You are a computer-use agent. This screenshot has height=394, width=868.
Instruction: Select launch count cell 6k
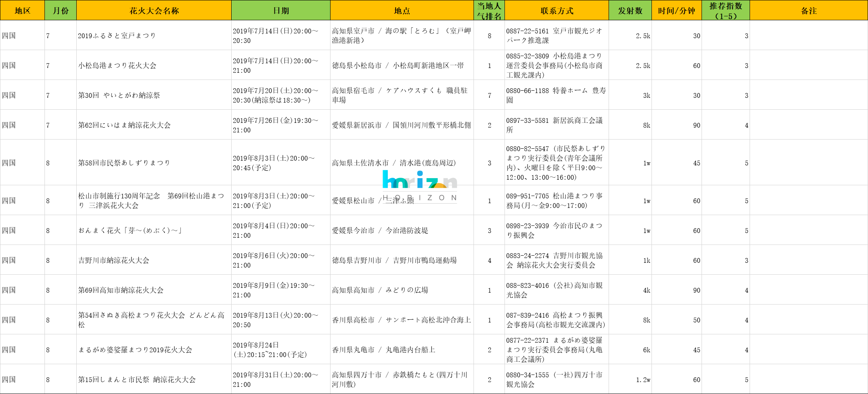630,349
